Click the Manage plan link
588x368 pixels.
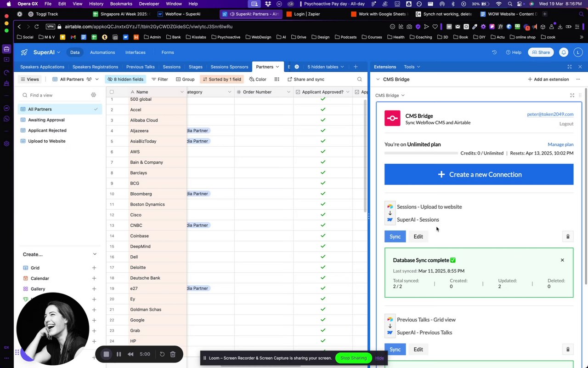[560, 144]
